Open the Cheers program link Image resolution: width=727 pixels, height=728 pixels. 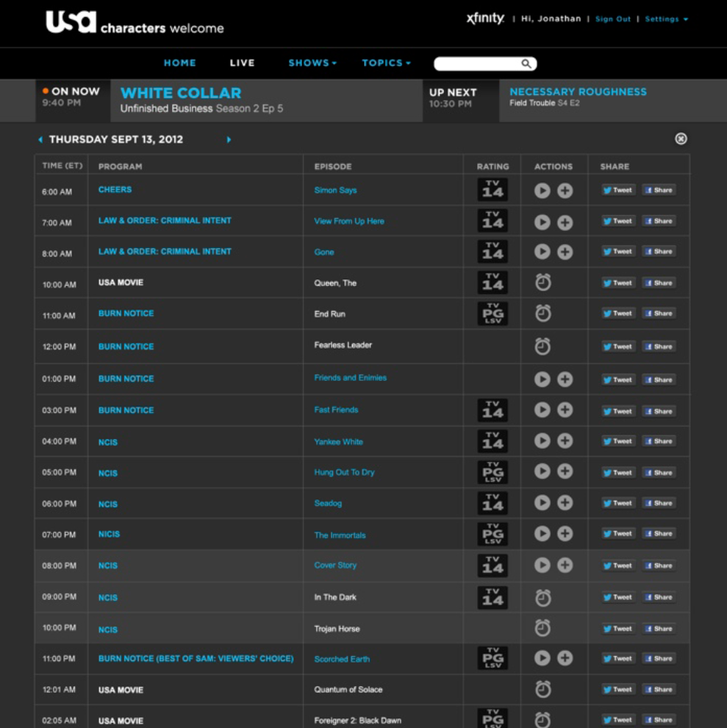pyautogui.click(x=115, y=190)
